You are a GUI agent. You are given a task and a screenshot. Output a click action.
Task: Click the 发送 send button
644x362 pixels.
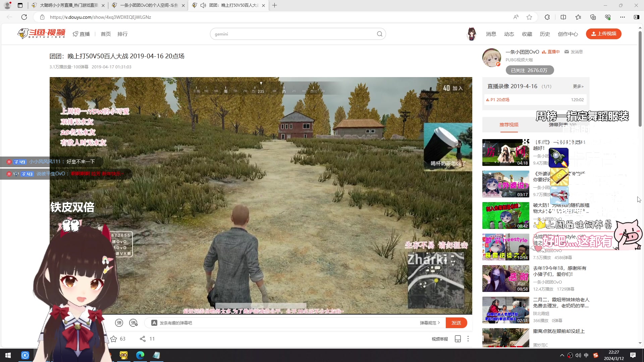(x=456, y=323)
